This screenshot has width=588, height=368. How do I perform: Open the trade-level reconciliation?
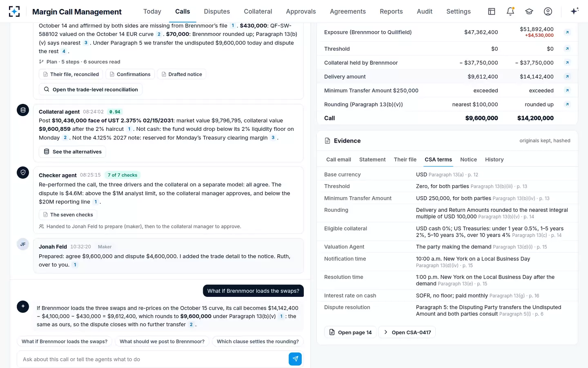pyautogui.click(x=91, y=90)
